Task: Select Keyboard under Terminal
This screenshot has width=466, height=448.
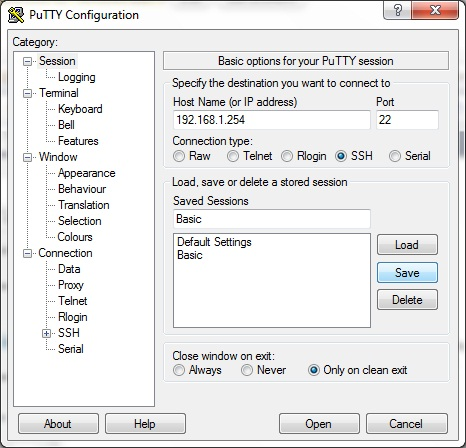Action: click(80, 109)
